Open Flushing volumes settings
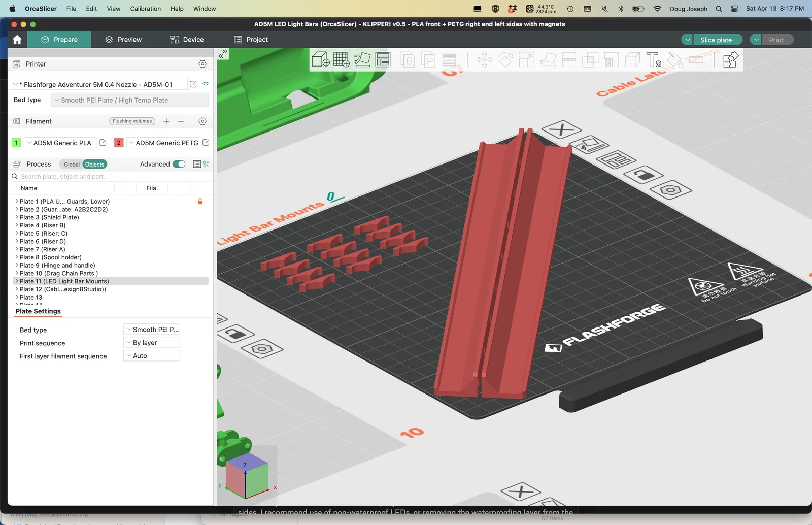This screenshot has width=812, height=525. [x=132, y=121]
